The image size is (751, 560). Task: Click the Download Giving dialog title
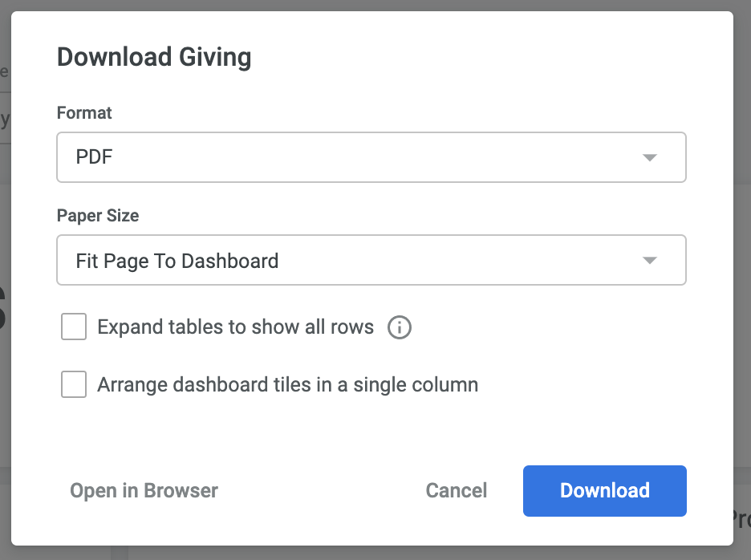(x=154, y=58)
